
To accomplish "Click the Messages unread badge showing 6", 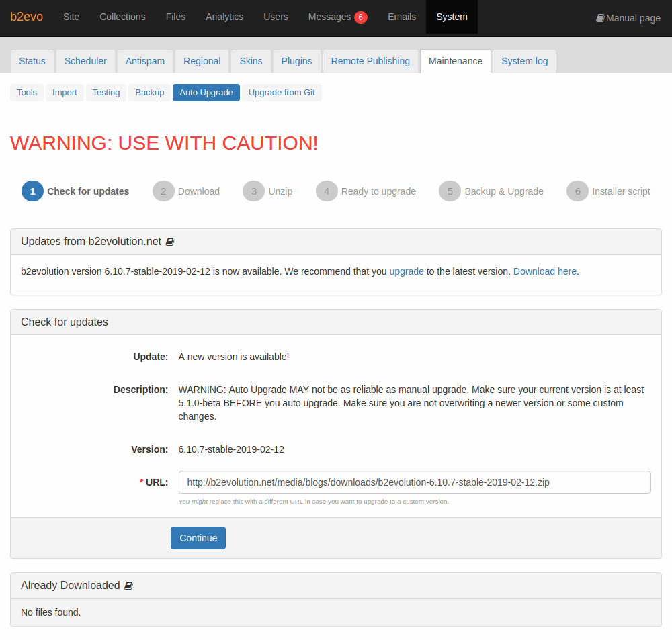I will coord(360,17).
